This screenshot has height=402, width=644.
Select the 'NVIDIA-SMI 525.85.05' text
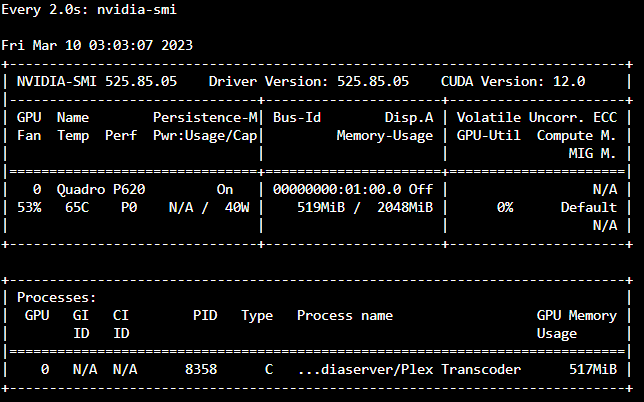97,81
